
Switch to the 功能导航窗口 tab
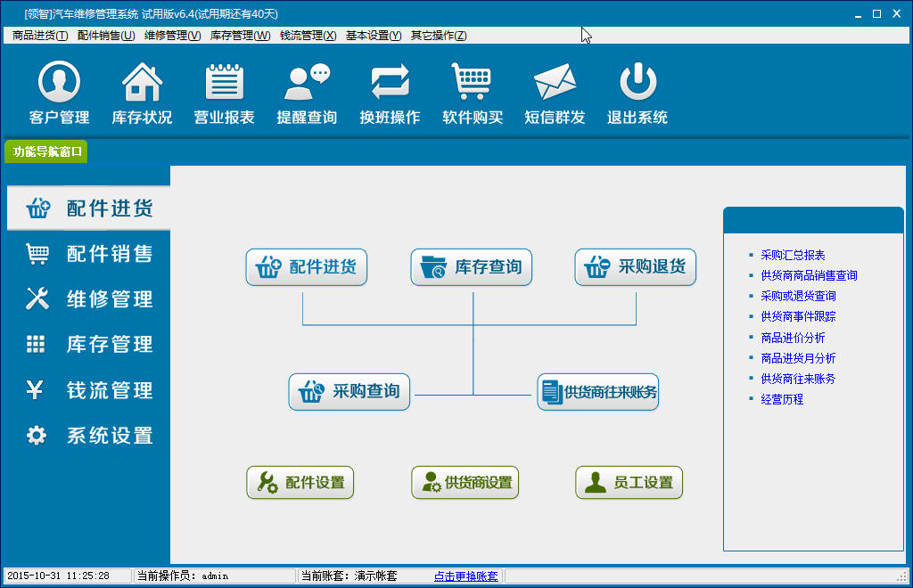pos(46,151)
